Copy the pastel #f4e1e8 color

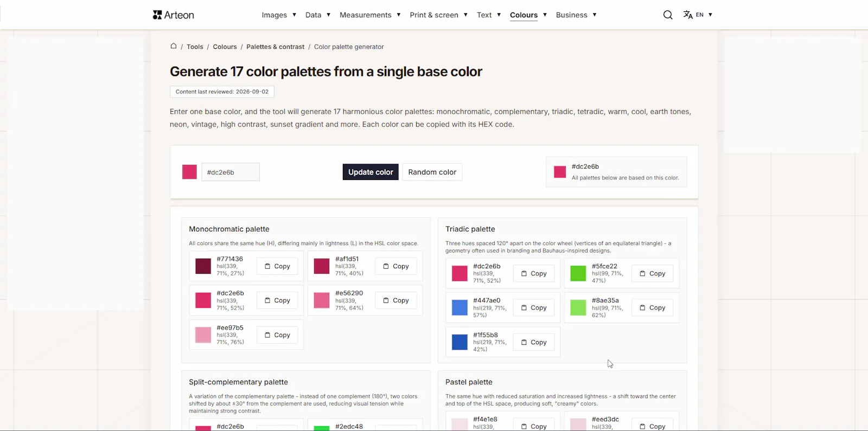534,426
